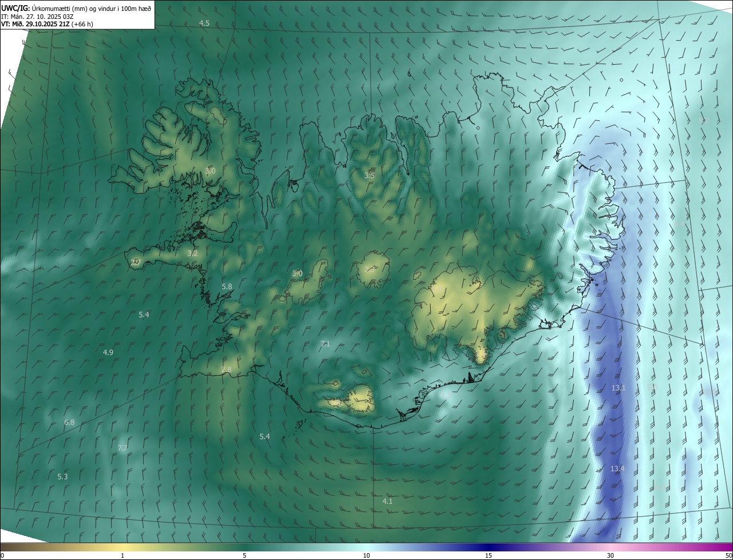Screen dimensions: 733x560
Task: Click the 7.1 value label
Action: tap(325, 344)
